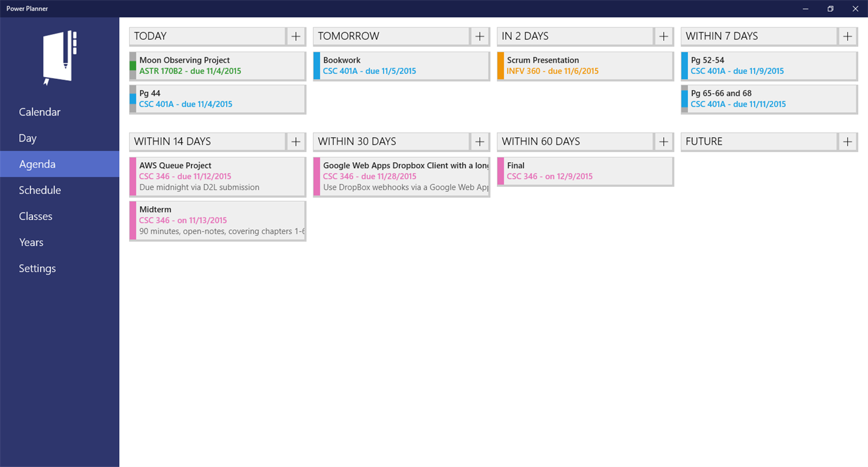This screenshot has width=868, height=467.
Task: Open Settings from the sidebar
Action: tap(37, 268)
